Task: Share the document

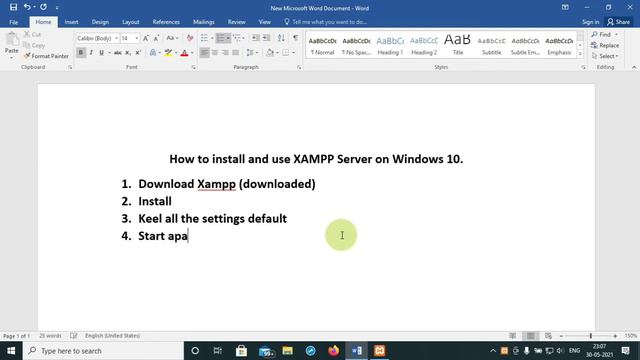Action: [x=619, y=22]
